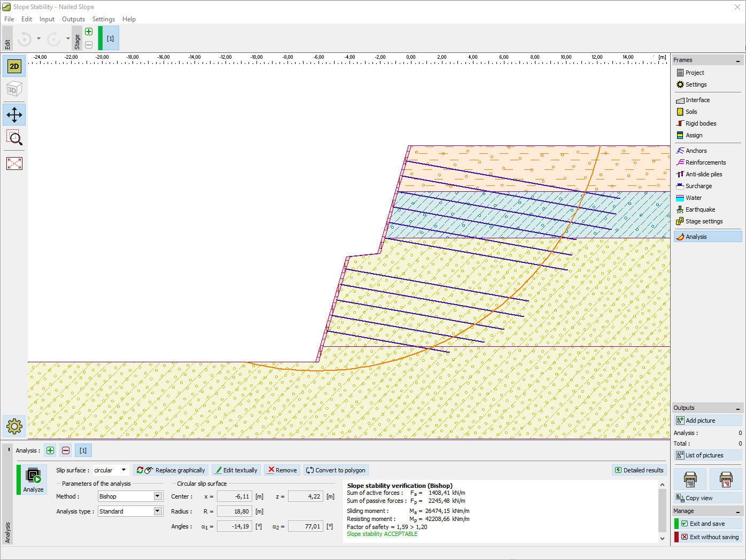Switch to the 3D view

coord(14,89)
